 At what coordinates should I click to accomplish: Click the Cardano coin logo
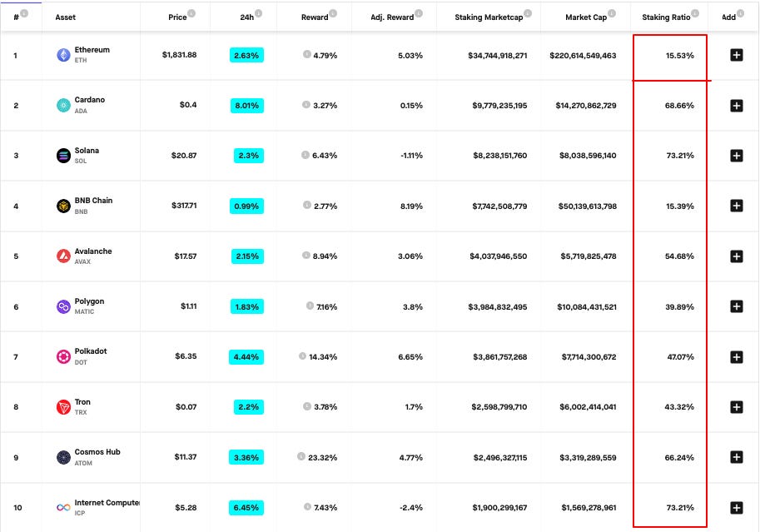coord(63,105)
